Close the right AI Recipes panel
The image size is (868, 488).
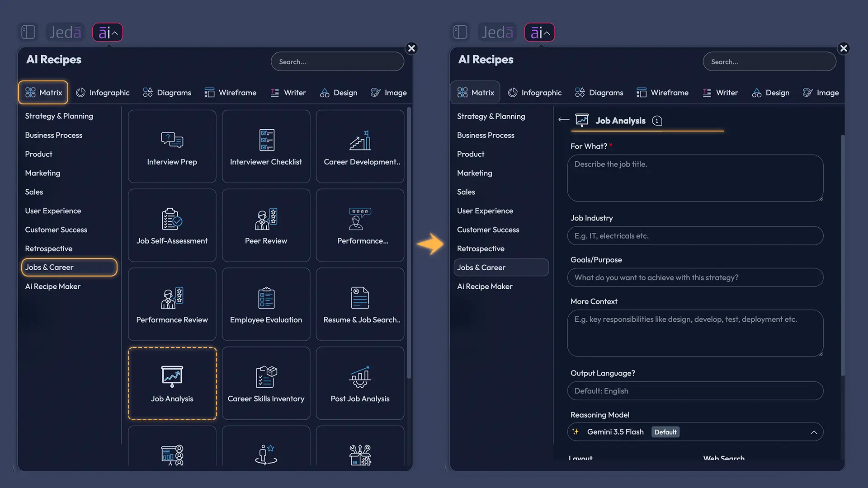[x=844, y=48]
